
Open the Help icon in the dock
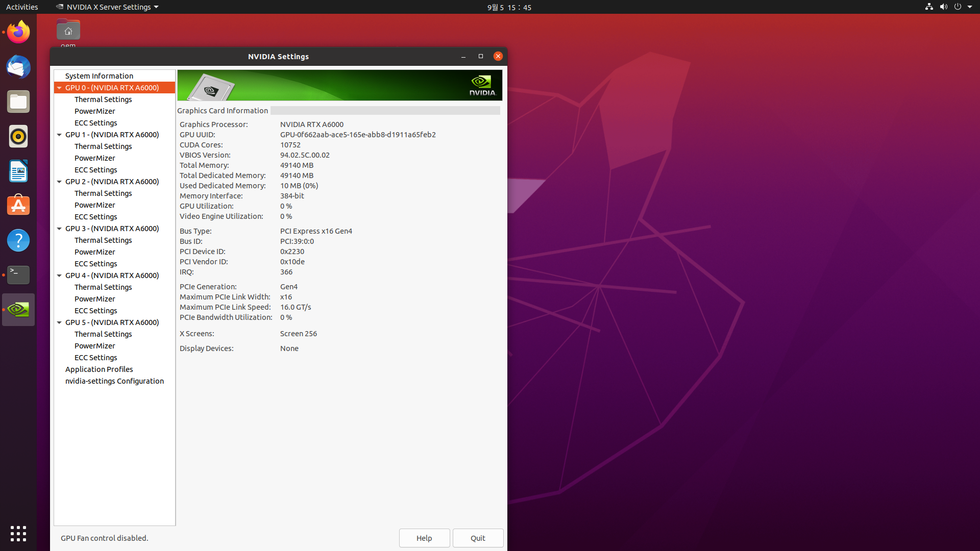click(x=18, y=240)
